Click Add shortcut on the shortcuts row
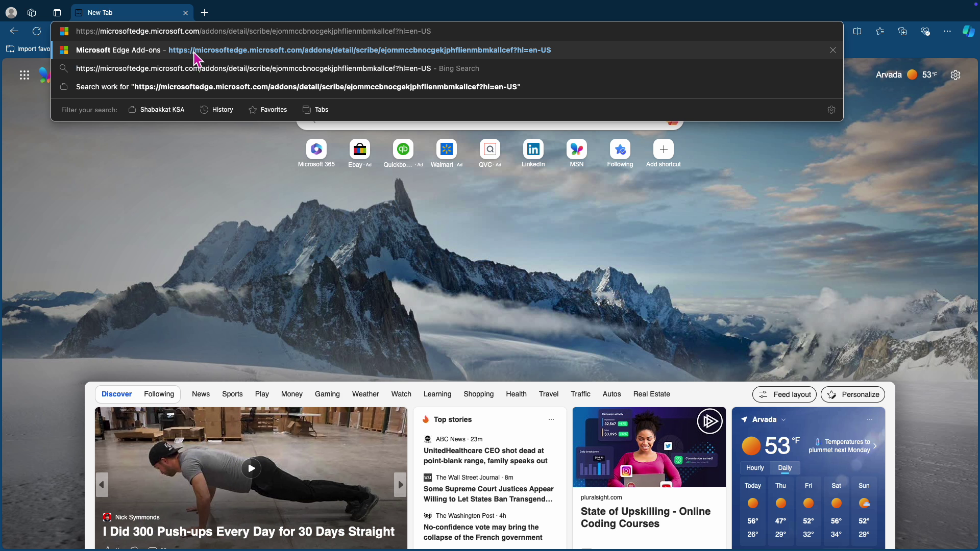 pyautogui.click(x=663, y=149)
